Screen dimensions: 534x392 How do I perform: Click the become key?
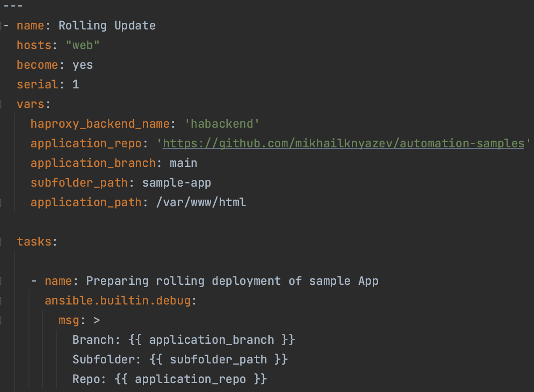pos(38,65)
